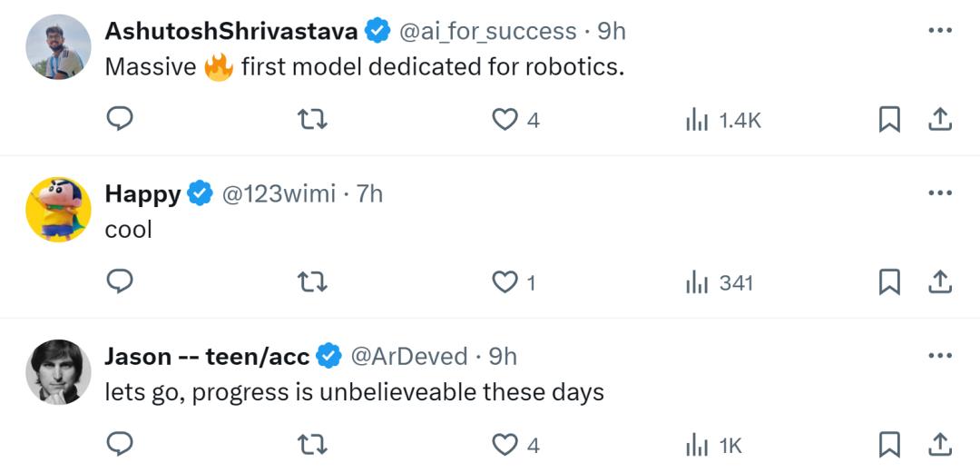The width and height of the screenshot is (980, 473).
Task: Open the @ArDeved handle link
Action: 409,356
